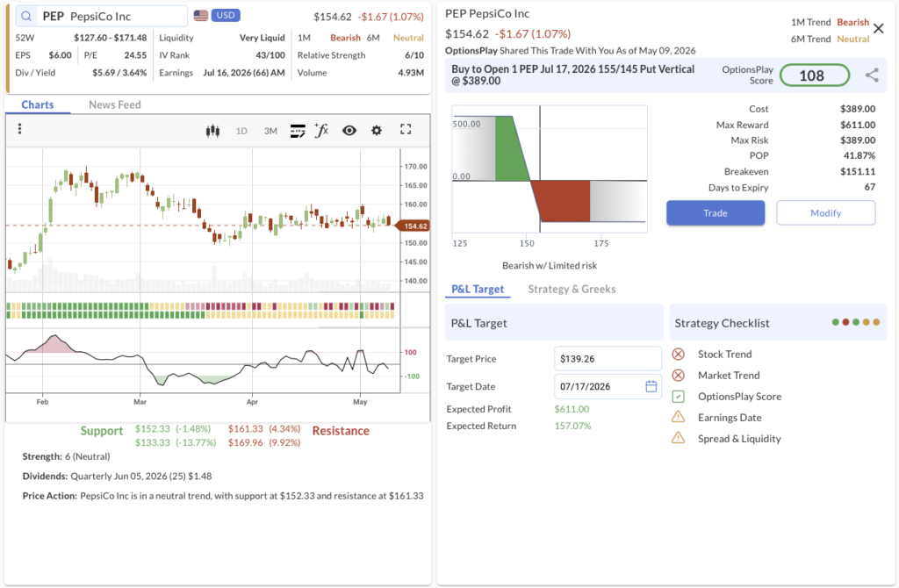
Task: Open the 3M chart range selector
Action: coord(270,131)
